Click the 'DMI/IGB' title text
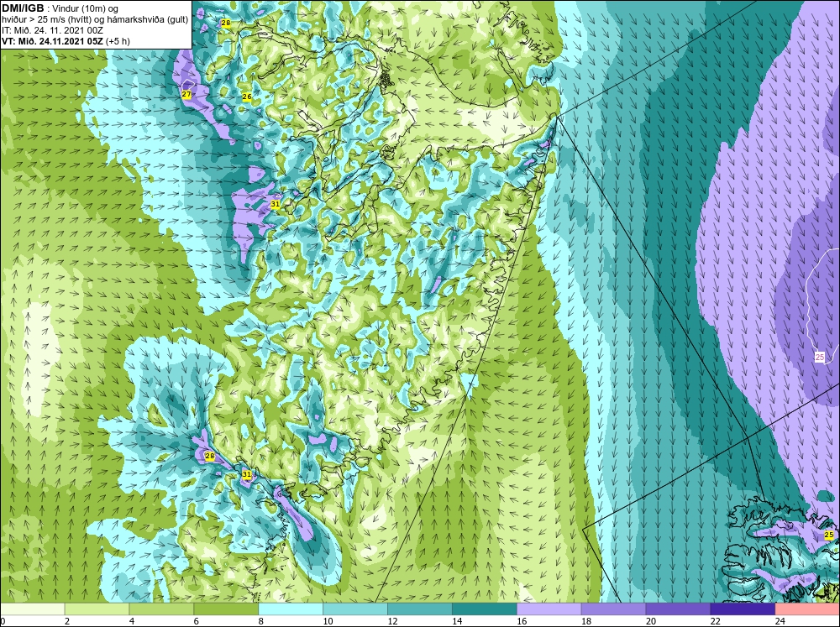 click(x=23, y=8)
